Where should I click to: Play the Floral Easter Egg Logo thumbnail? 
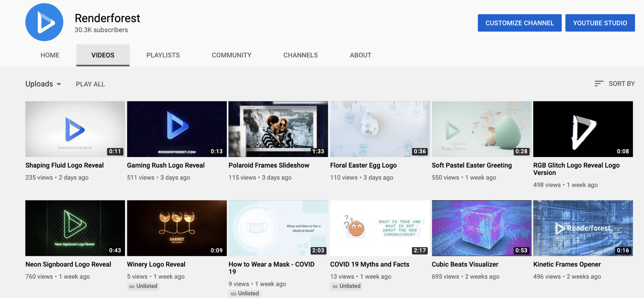(380, 129)
